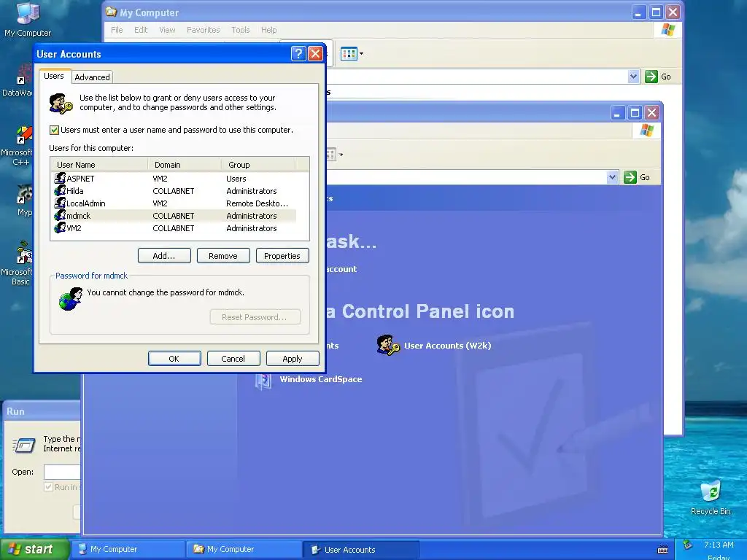
Task: Click the green Go arrow in My Computer
Action: tap(651, 77)
